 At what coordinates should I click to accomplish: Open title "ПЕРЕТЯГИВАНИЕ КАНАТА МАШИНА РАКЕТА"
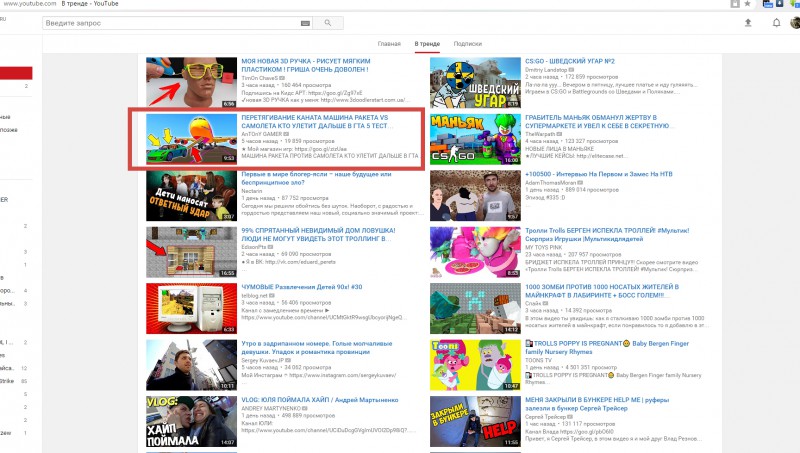click(315, 121)
